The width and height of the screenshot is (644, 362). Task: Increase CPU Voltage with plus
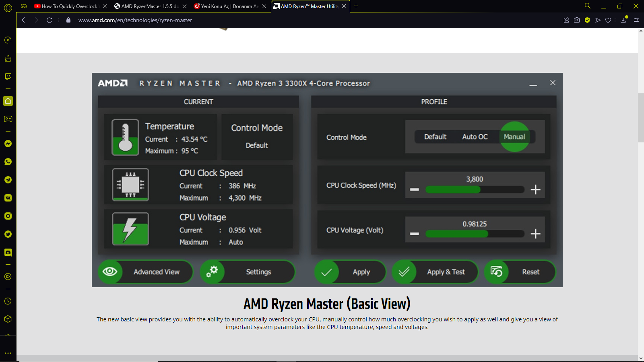click(x=535, y=234)
